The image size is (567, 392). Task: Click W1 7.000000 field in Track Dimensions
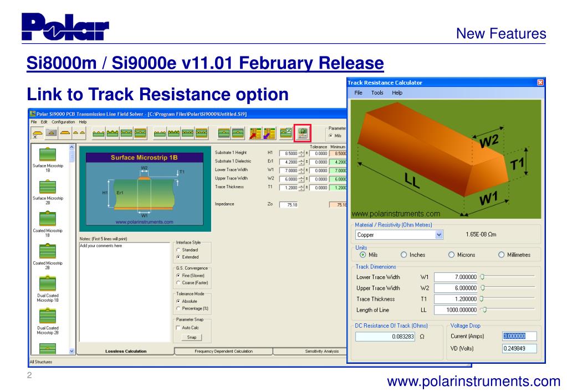click(456, 277)
